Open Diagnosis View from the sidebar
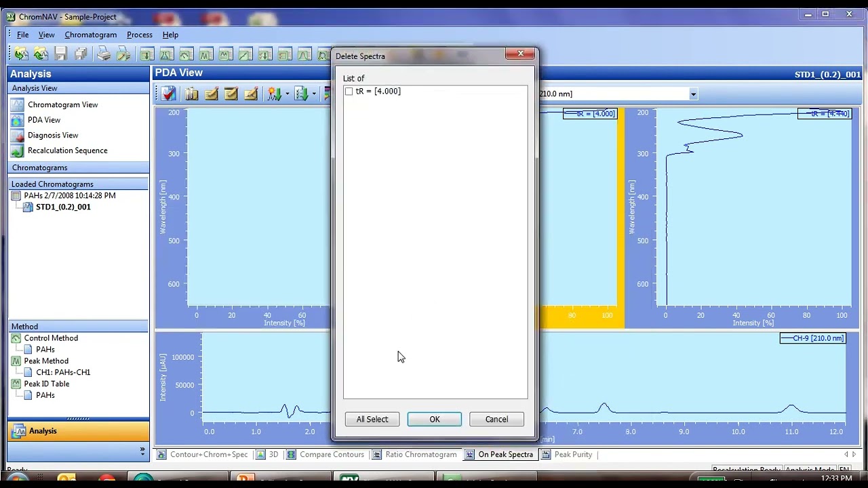The width and height of the screenshot is (868, 488). pyautogui.click(x=53, y=135)
